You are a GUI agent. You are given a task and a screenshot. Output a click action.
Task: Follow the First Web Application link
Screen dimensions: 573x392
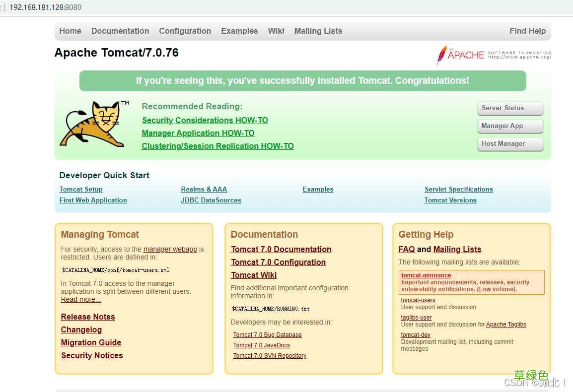tap(93, 200)
